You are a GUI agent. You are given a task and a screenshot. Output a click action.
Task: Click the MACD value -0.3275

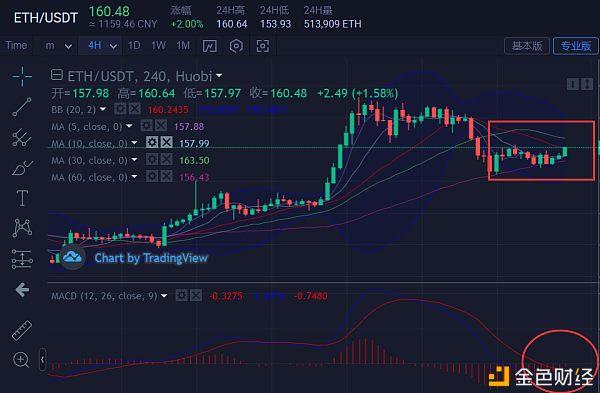click(x=226, y=296)
